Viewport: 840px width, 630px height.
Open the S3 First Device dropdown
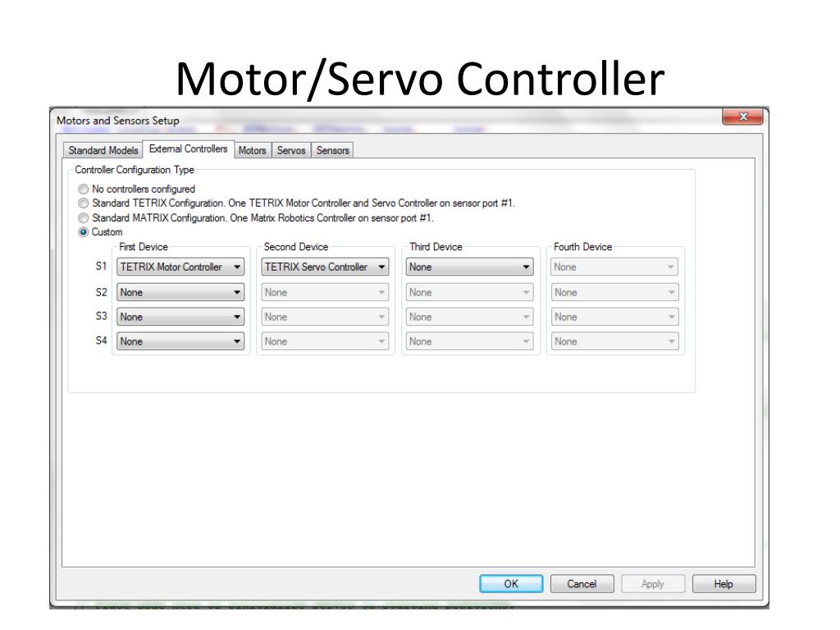point(180,317)
